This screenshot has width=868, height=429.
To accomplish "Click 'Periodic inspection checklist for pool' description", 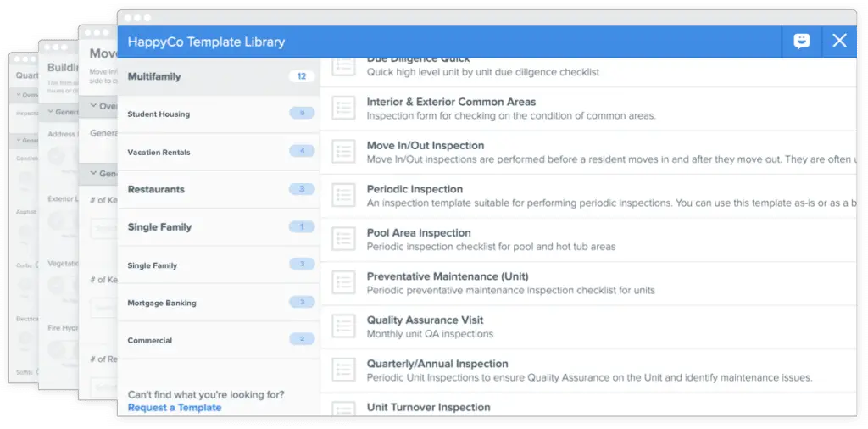I will (491, 247).
